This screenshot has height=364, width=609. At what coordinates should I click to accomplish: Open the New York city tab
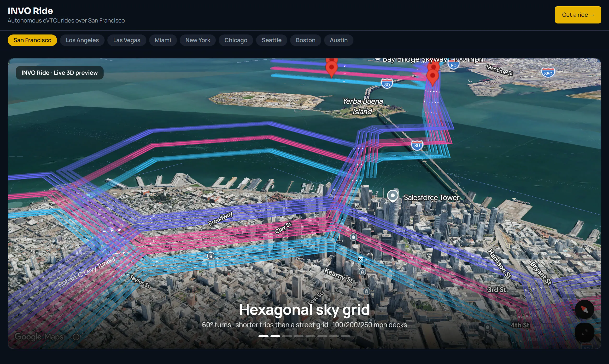[198, 40]
